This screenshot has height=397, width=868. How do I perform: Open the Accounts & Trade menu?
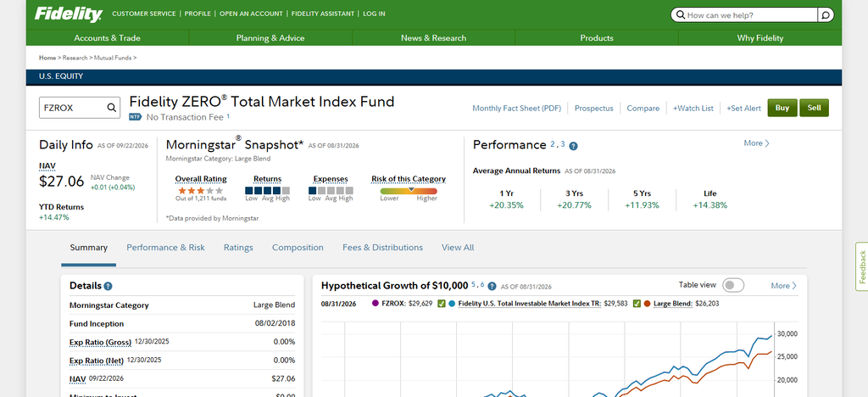pyautogui.click(x=108, y=37)
